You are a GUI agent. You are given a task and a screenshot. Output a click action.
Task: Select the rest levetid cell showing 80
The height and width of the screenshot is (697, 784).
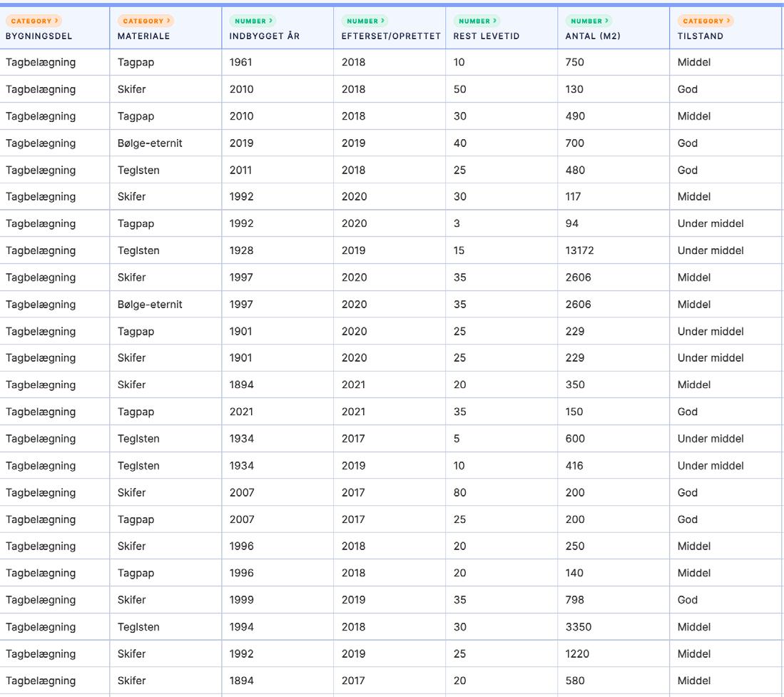pos(459,492)
